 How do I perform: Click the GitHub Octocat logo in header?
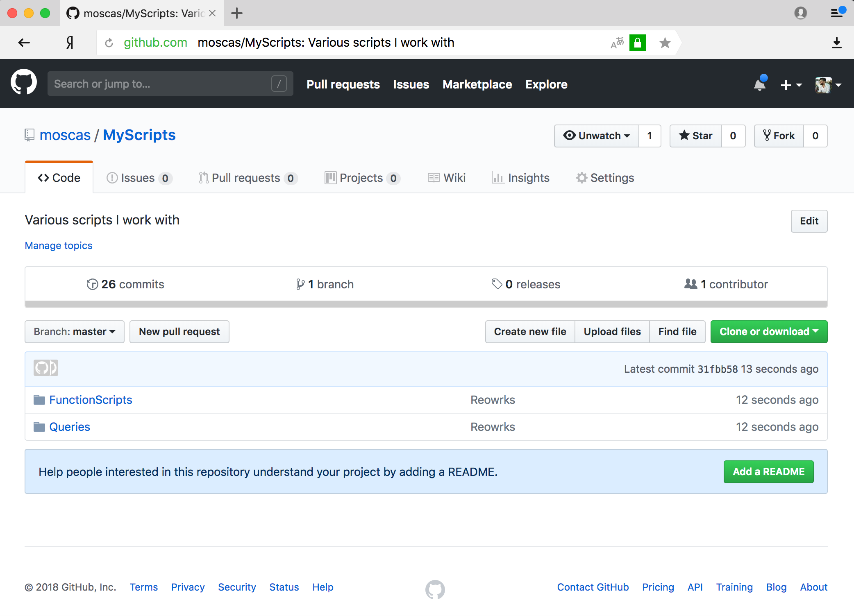[x=24, y=82]
